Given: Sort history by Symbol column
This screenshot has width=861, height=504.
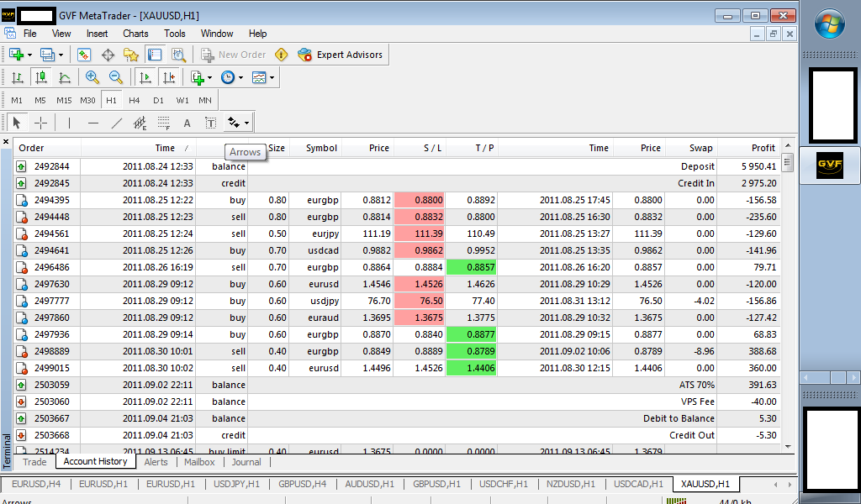Looking at the screenshot, I should pyautogui.click(x=316, y=148).
